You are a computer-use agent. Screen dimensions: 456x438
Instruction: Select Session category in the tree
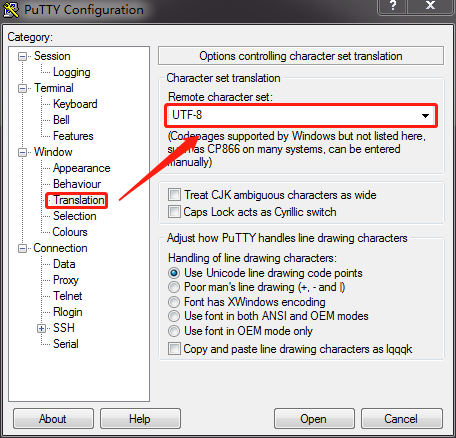(x=52, y=56)
